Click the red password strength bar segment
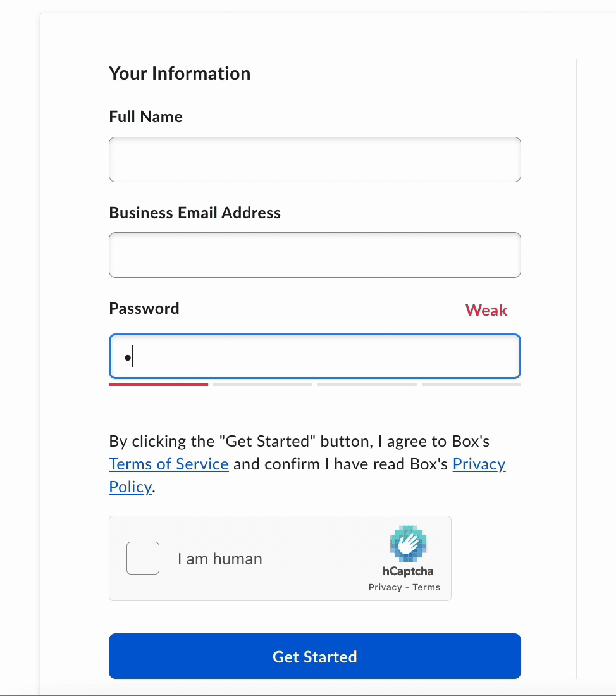Viewport: 616px width, 696px height. (159, 385)
